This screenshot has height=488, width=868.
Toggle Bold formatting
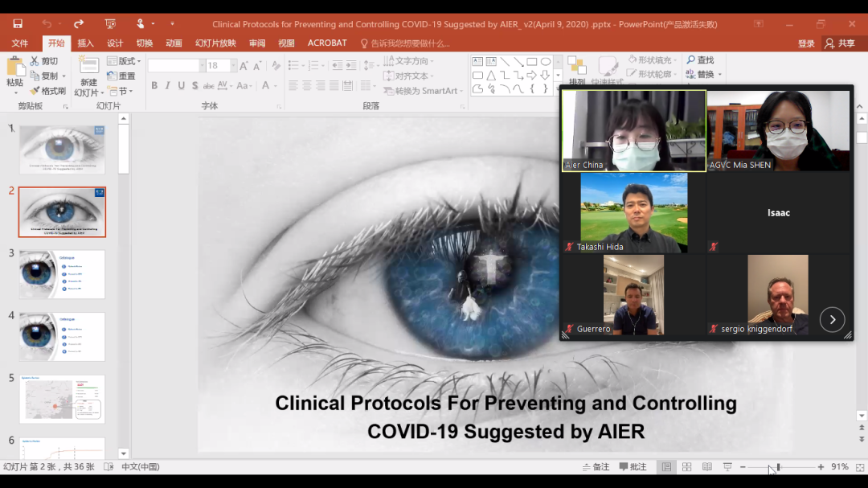[x=154, y=86]
